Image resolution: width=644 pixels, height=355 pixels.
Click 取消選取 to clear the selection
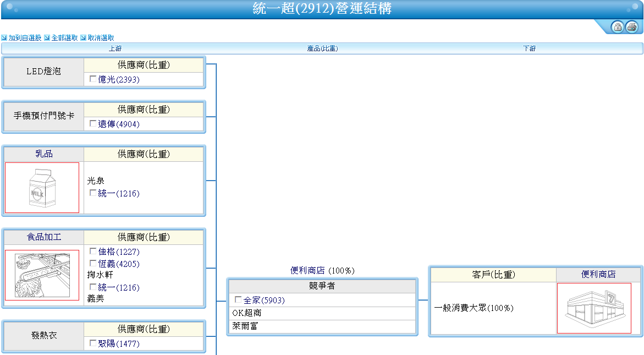[101, 38]
